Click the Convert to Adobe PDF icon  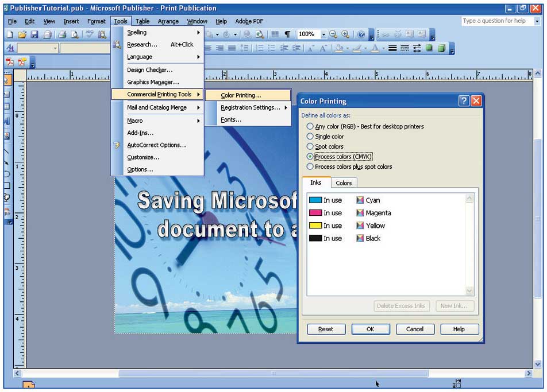coord(10,63)
